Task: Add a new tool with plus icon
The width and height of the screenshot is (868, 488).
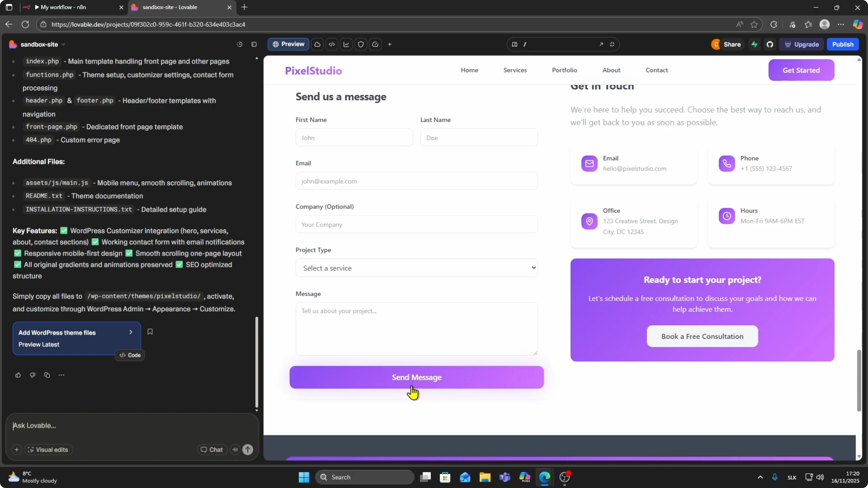Action: click(x=389, y=44)
